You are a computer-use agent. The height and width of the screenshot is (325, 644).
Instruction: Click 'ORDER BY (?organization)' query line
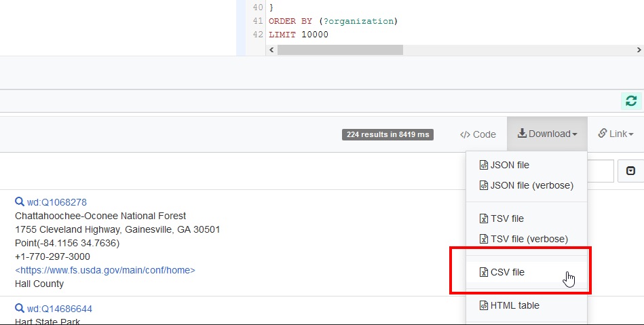pyautogui.click(x=333, y=21)
